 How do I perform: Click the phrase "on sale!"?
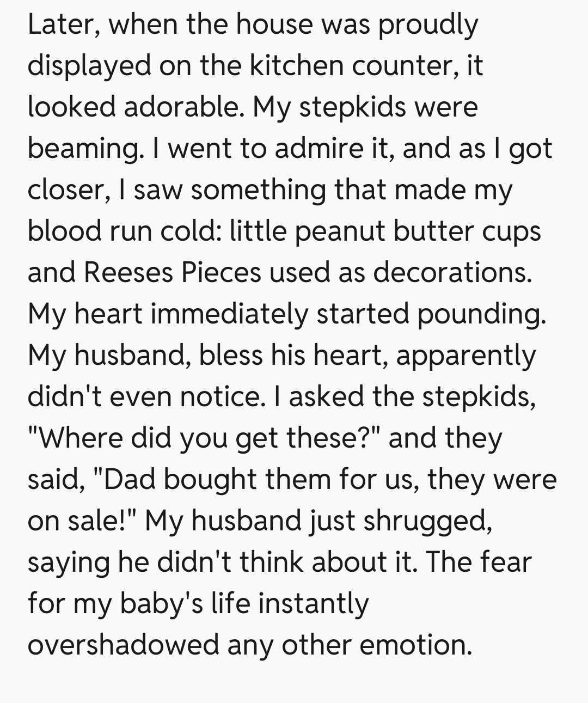coord(84,521)
